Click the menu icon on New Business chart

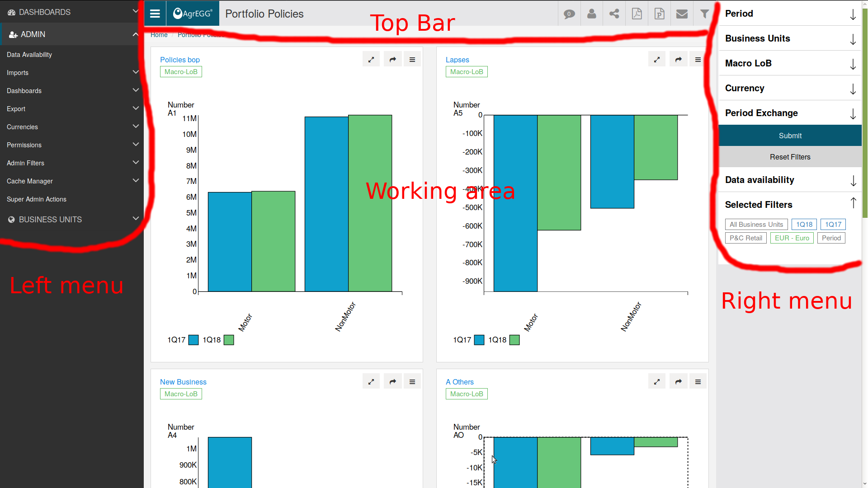point(413,381)
